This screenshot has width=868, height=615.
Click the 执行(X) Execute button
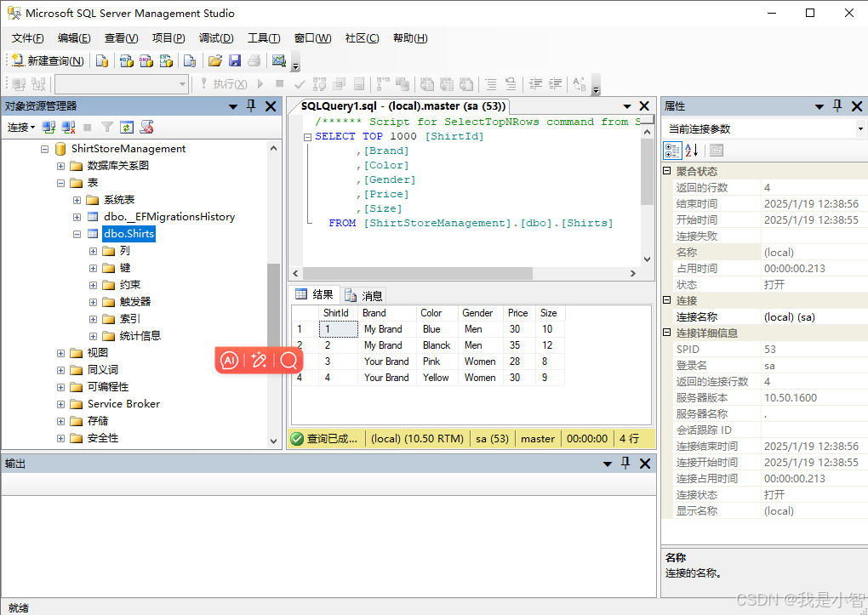pos(224,83)
